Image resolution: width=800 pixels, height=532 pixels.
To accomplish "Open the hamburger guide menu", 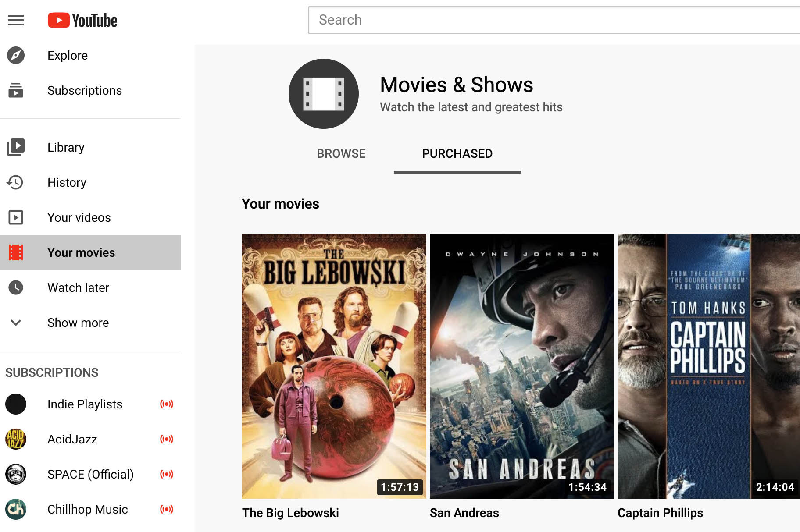I will point(16,20).
